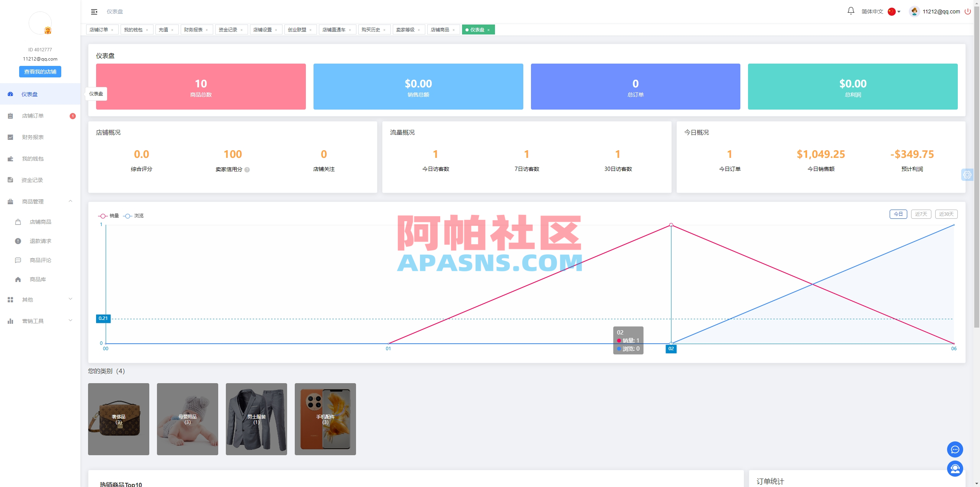Click the logout power icon
980x487 pixels.
(x=968, y=11)
